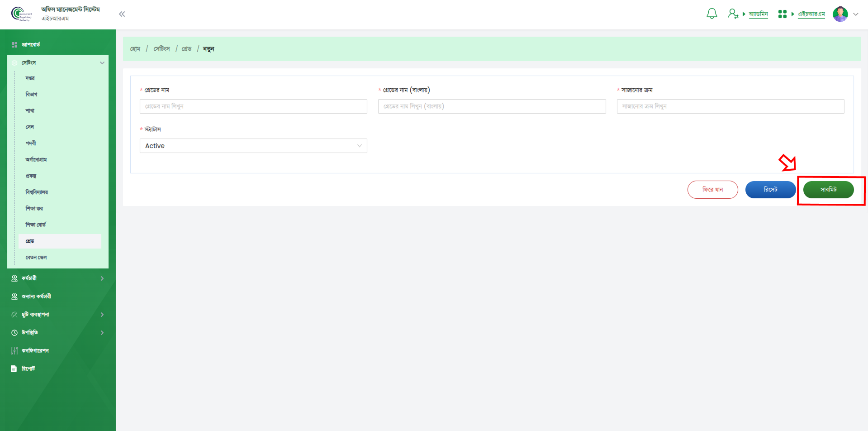Click the গ্রেডের নাম input field
868x431 pixels.
253,106
